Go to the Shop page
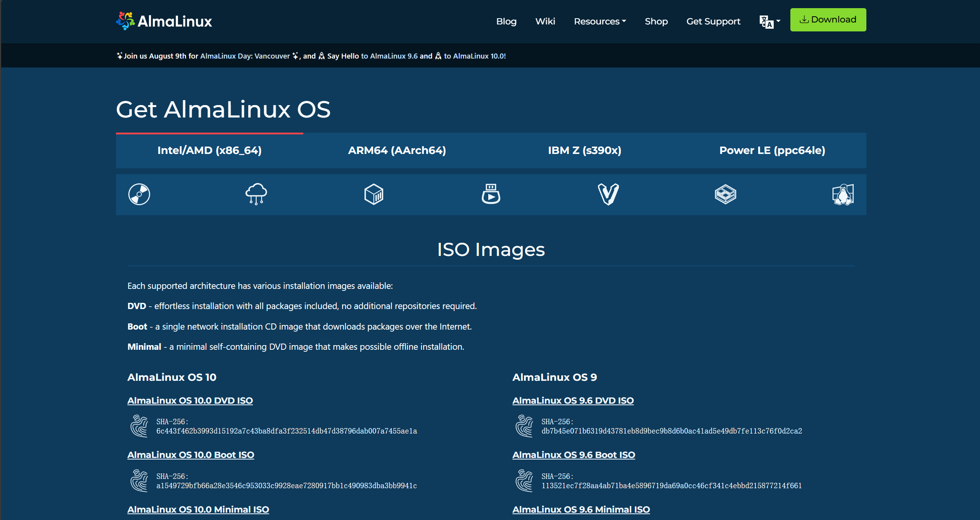This screenshot has width=980, height=520. (656, 21)
